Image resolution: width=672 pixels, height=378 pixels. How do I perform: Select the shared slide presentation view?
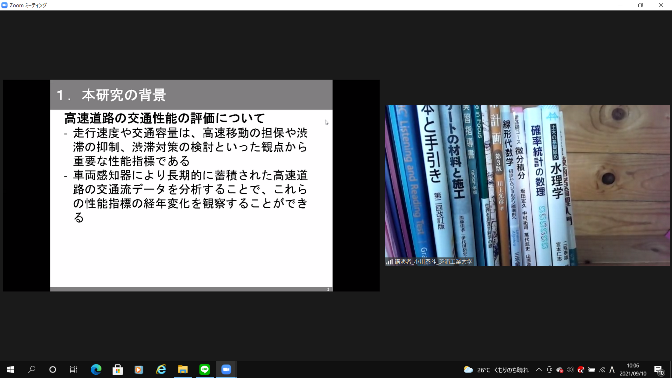coord(191,186)
